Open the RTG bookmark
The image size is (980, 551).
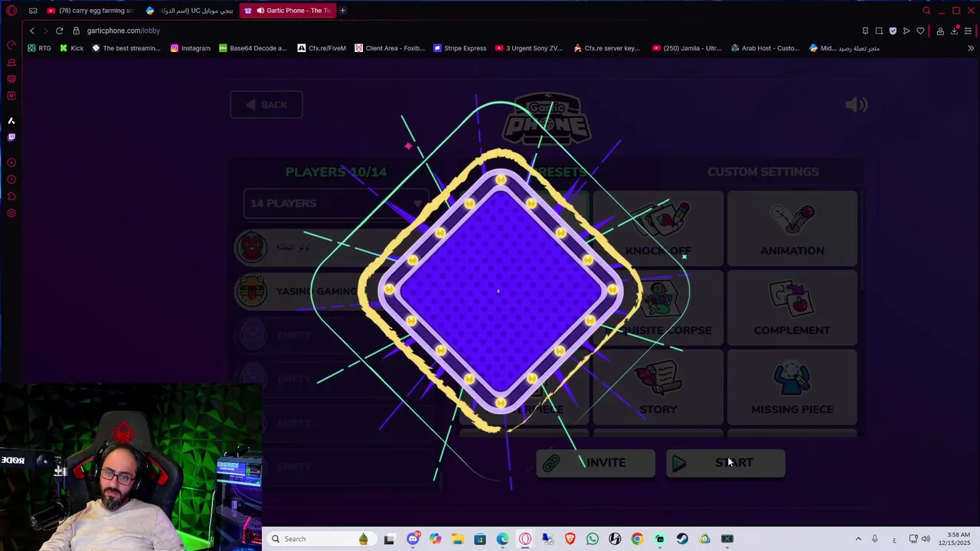click(x=39, y=48)
